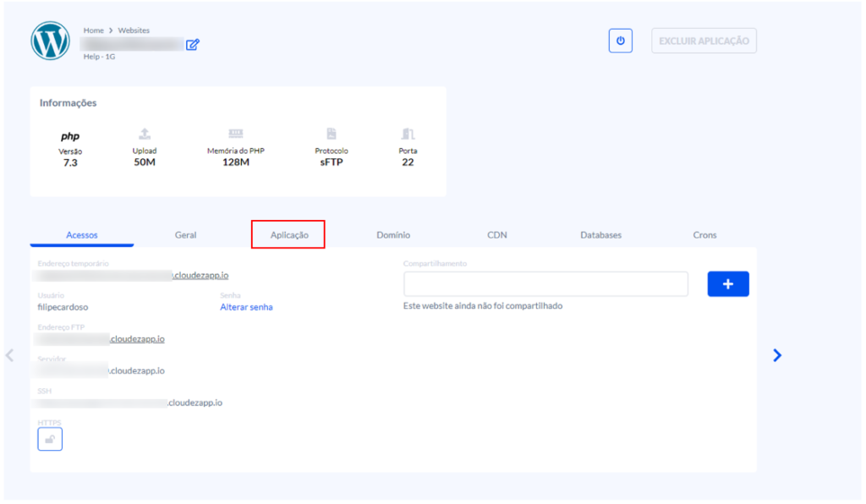This screenshot has width=866, height=504.
Task: Go to next slide with right chevron
Action: point(777,356)
